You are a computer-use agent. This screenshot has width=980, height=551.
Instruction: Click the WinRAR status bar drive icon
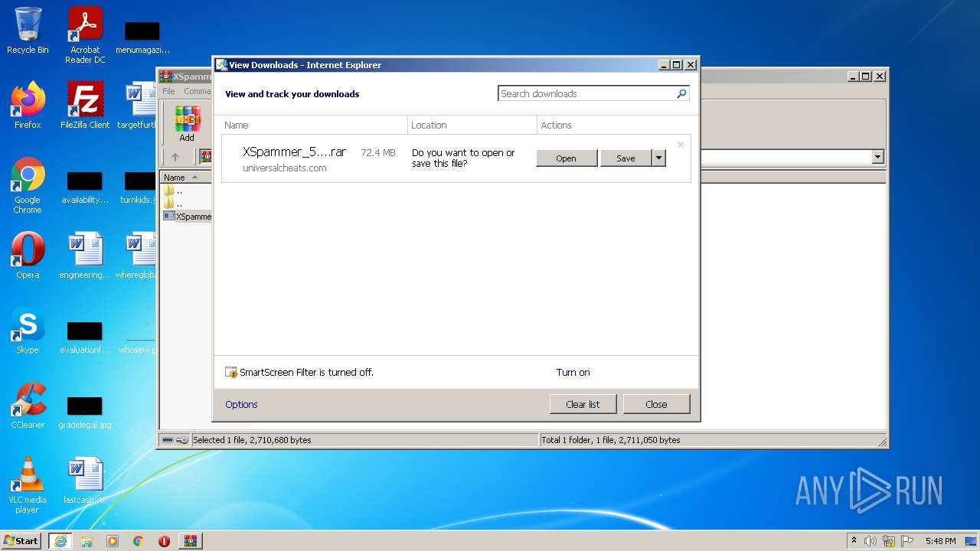click(x=168, y=440)
